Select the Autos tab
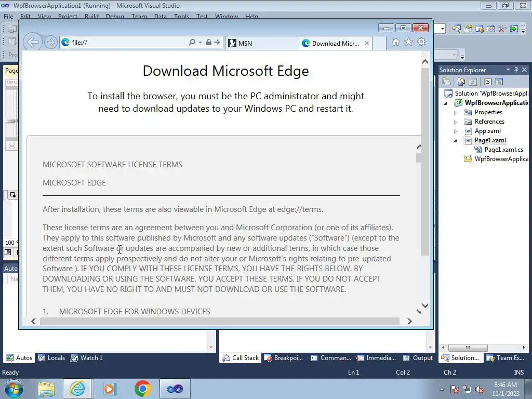Image resolution: width=532 pixels, height=399 pixels. (x=19, y=358)
